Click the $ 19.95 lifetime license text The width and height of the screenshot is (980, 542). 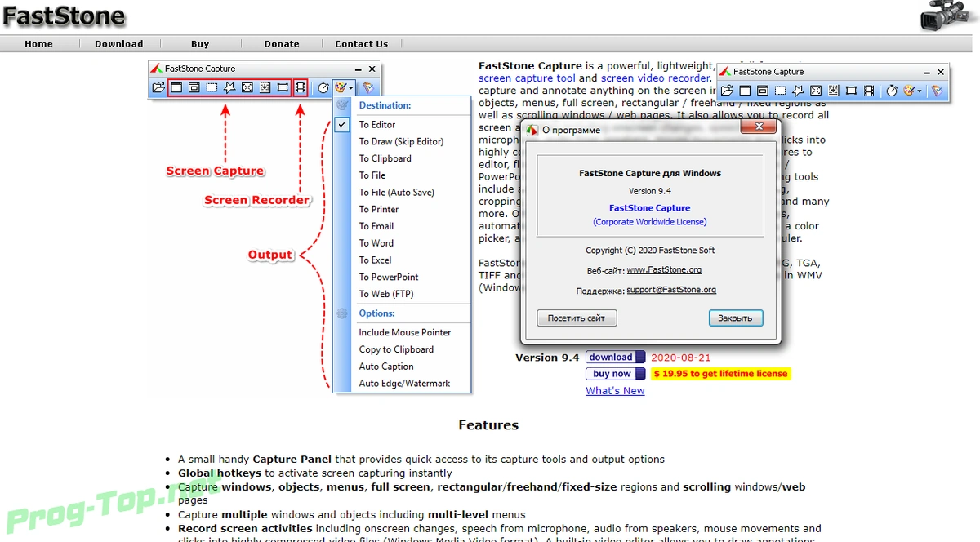tap(720, 374)
